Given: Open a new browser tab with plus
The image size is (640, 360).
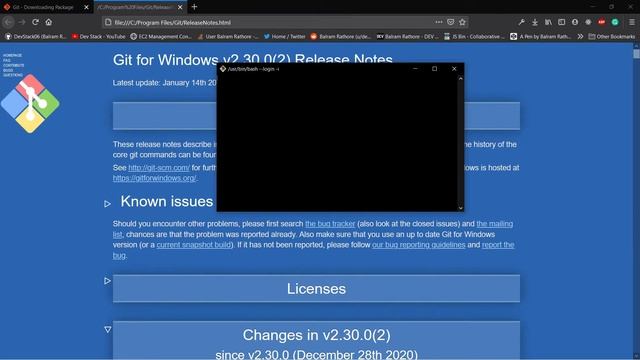Looking at the screenshot, I should point(194,7).
